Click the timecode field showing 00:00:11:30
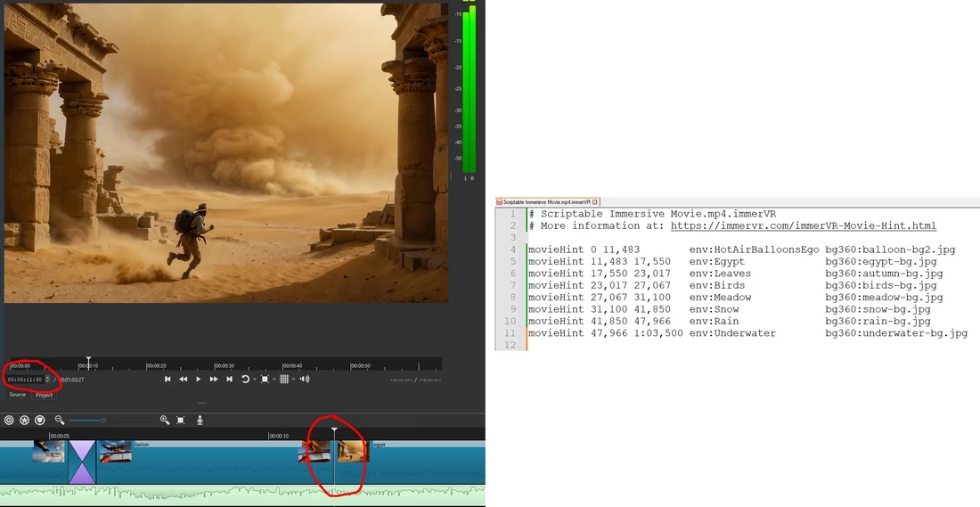 [x=25, y=380]
